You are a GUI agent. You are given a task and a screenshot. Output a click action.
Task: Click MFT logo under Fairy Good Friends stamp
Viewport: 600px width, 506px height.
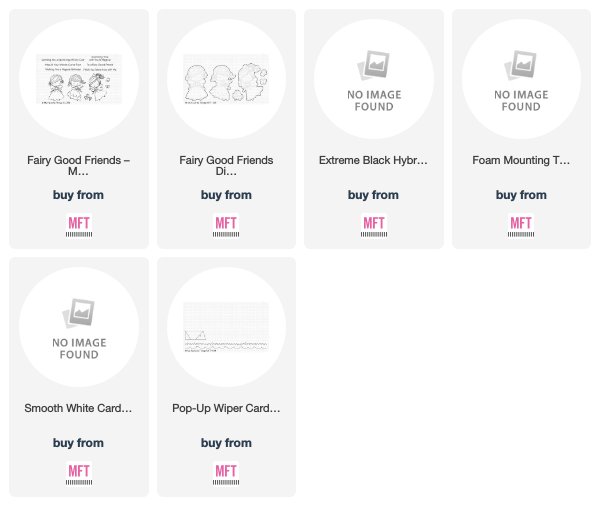tap(79, 225)
